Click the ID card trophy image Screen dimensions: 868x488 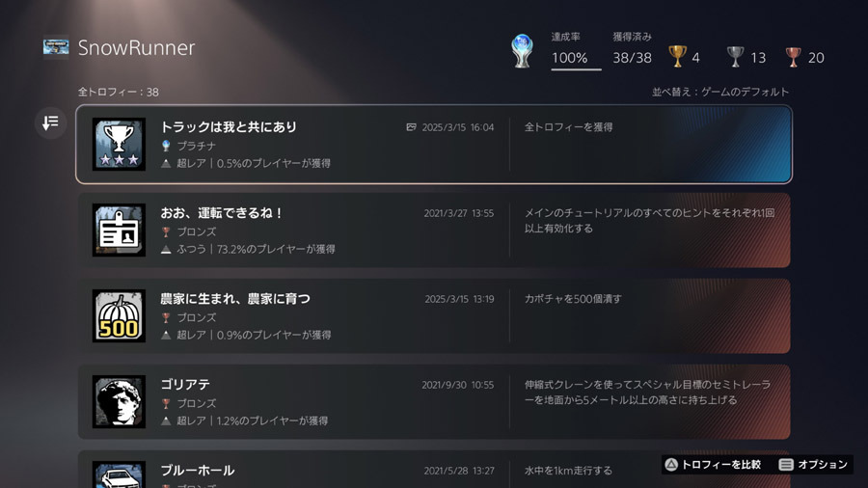tap(119, 230)
